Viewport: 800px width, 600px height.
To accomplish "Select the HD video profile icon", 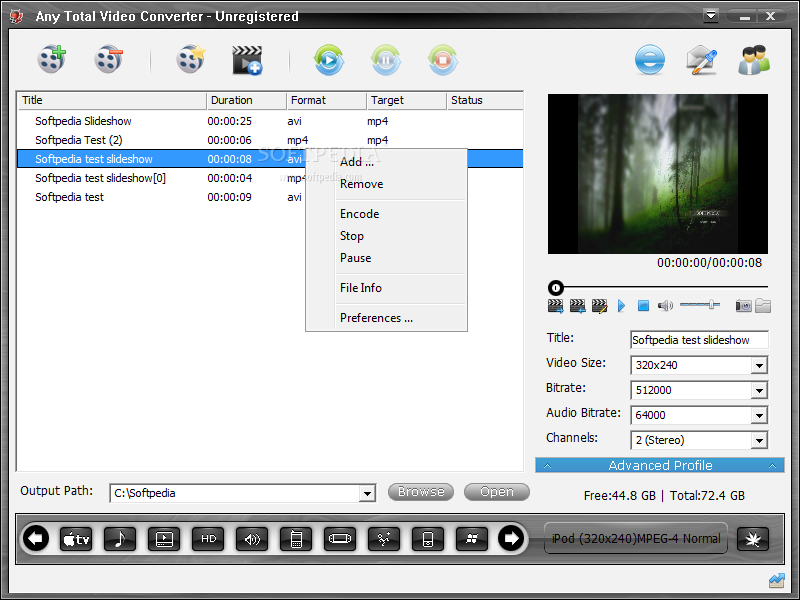I will click(x=208, y=539).
